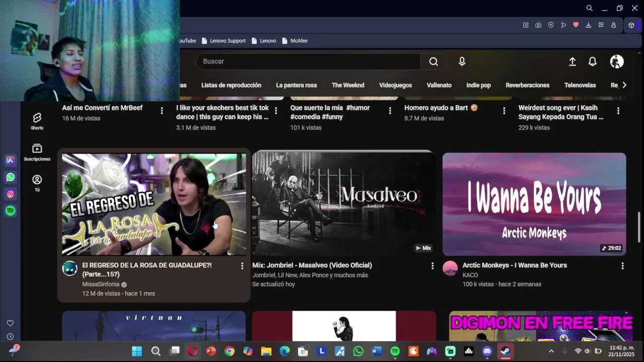Open options for Así me Convertí en MrBeef
The image size is (644, 362).
tap(162, 111)
